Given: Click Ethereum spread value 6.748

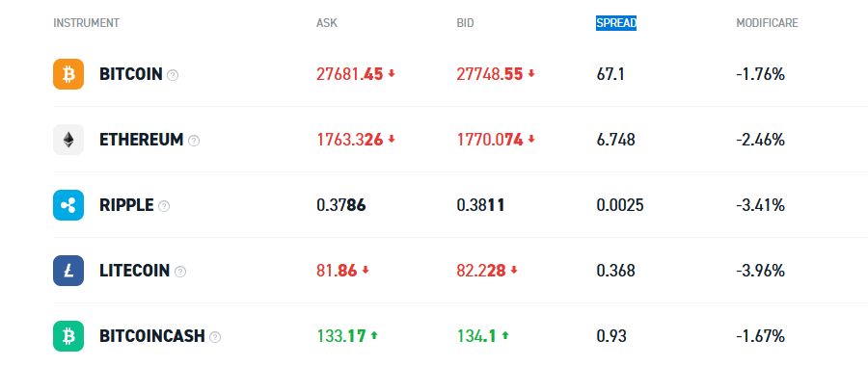Looking at the screenshot, I should pos(615,140).
